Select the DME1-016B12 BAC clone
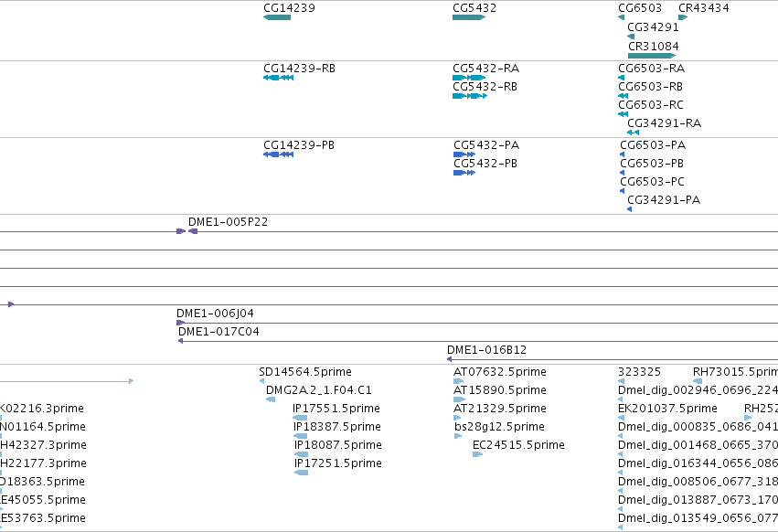778x532 pixels. (613, 359)
